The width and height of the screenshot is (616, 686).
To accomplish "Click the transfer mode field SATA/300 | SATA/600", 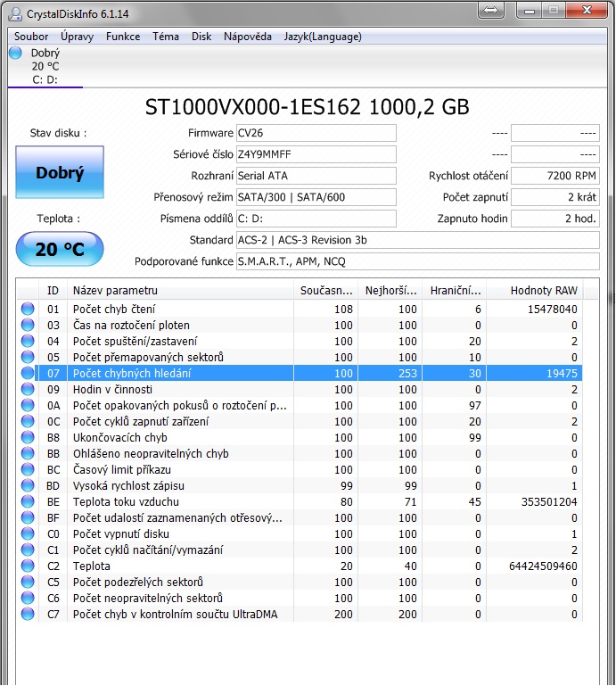I will point(316,197).
